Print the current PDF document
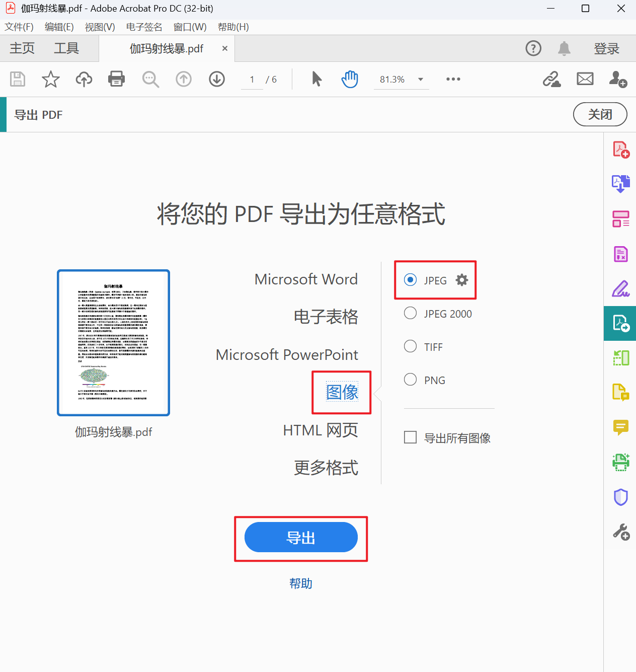 [116, 79]
